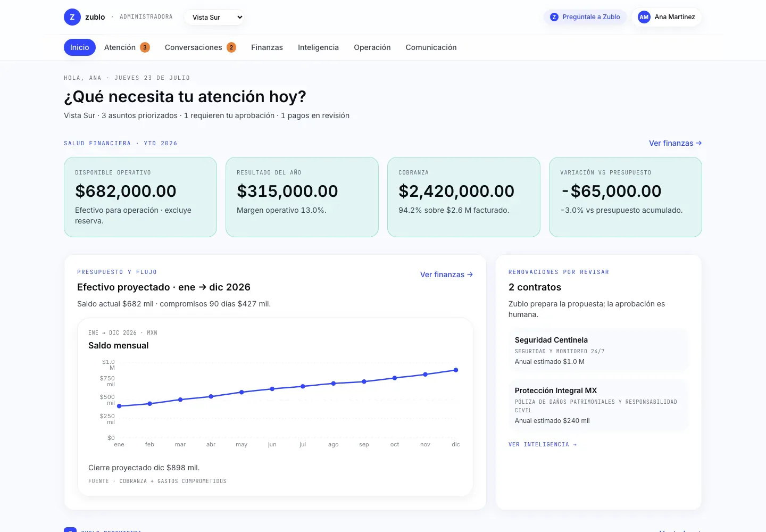Screen dimensions: 766x532
Task: Click the VER INTELIGENCIA link
Action: click(543, 444)
